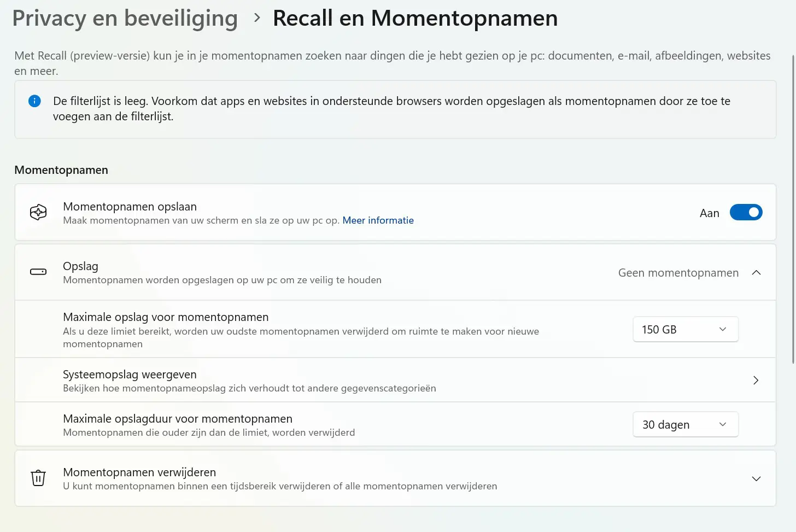Click the Geen momentopnamen status text
The height and width of the screenshot is (532, 796).
click(678, 272)
